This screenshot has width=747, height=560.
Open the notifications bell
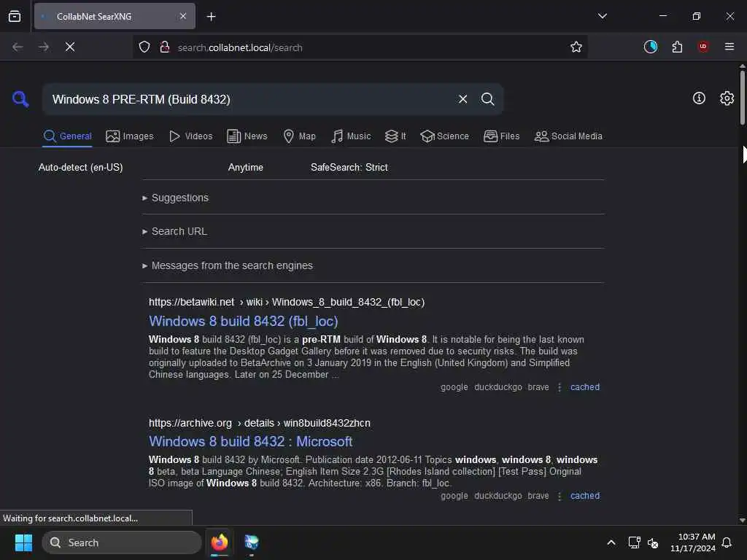(x=727, y=542)
